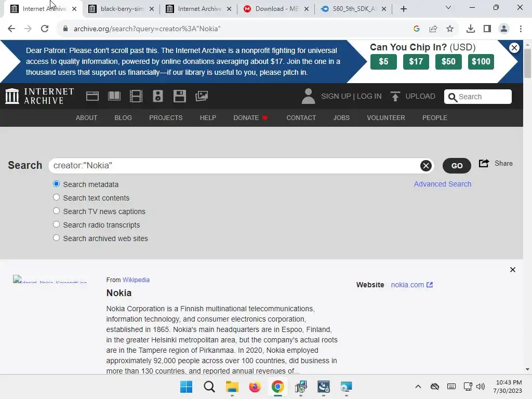The height and width of the screenshot is (399, 532).
Task: Switch to Download - MEGA tab
Action: click(276, 9)
